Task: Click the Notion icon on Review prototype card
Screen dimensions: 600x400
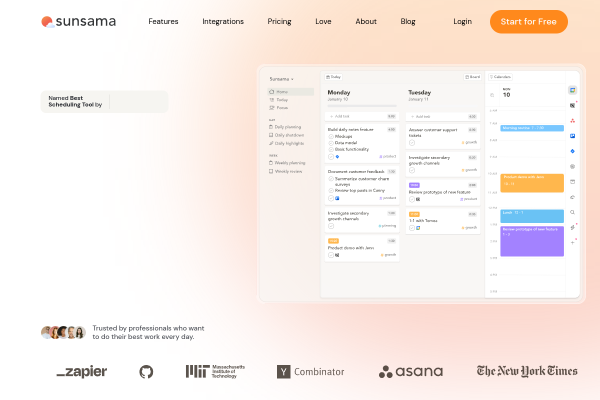Action: point(418,199)
